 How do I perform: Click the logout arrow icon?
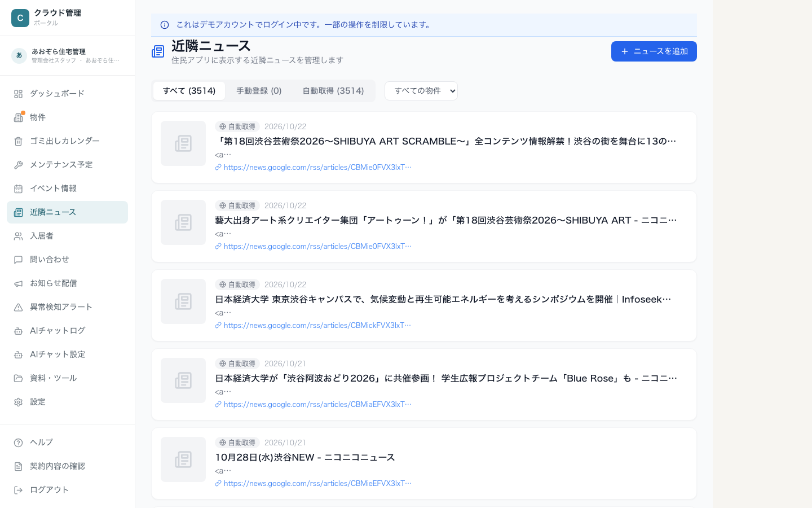point(18,490)
